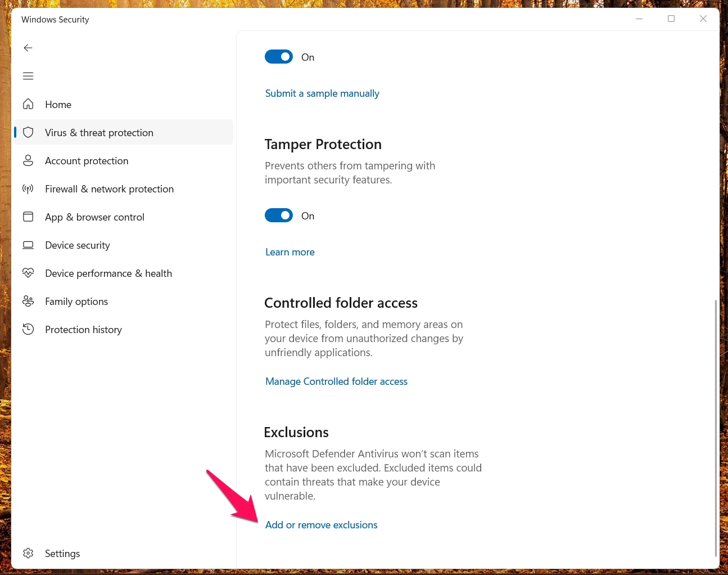Minimize the Windows Security window
728x575 pixels.
(x=639, y=19)
